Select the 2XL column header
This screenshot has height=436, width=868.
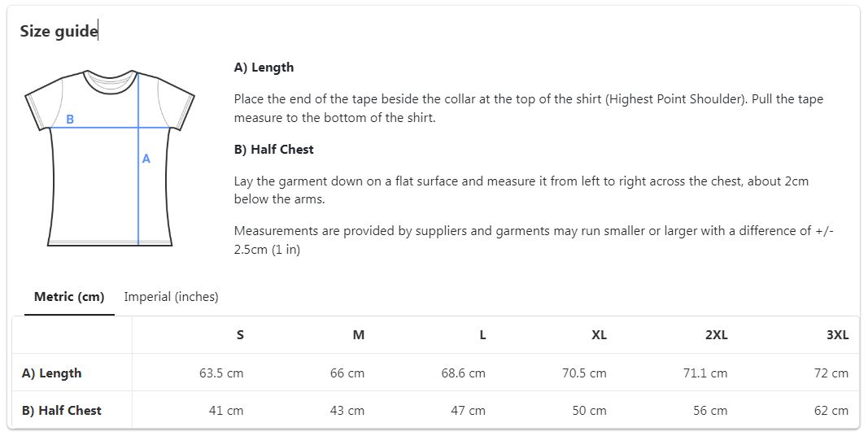click(717, 335)
